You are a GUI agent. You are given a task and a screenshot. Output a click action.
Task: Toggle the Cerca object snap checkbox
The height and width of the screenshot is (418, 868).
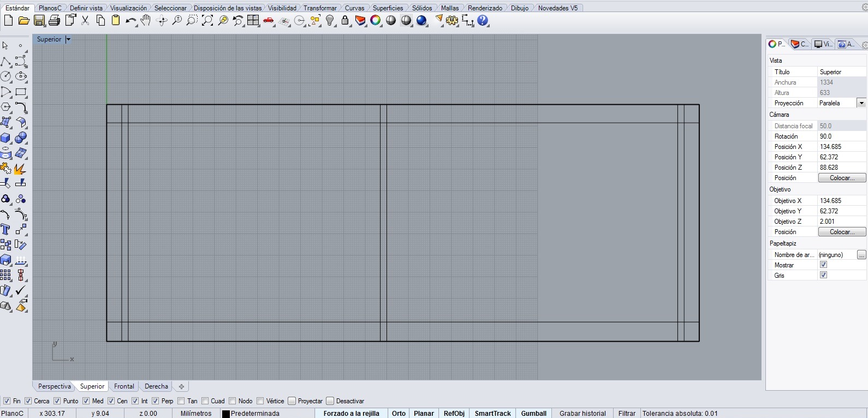[x=28, y=401]
